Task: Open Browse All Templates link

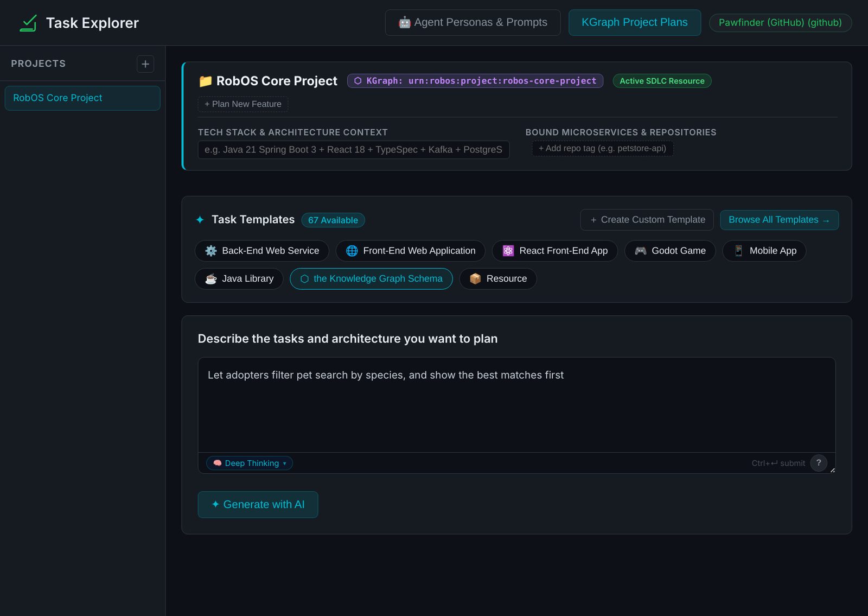Action: tap(780, 220)
